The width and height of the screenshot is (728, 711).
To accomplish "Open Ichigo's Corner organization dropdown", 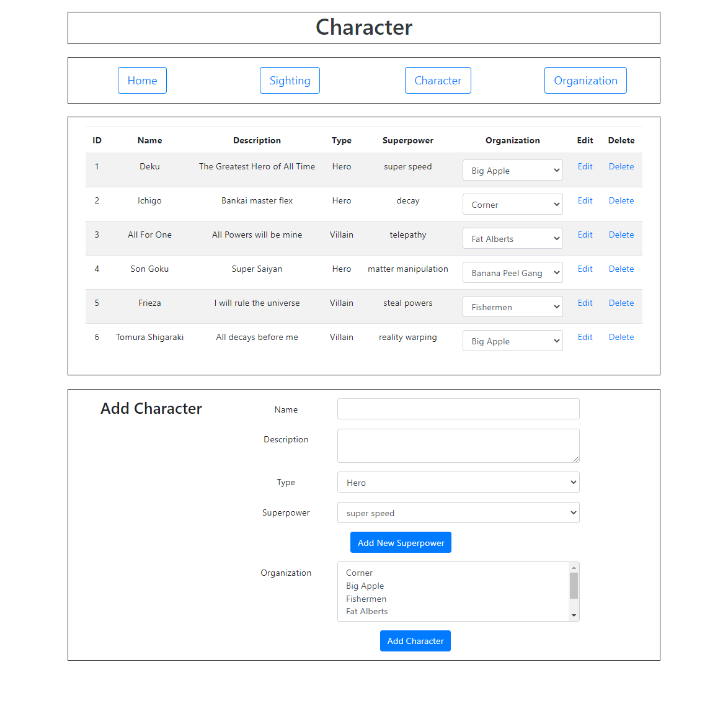I will 513,204.
